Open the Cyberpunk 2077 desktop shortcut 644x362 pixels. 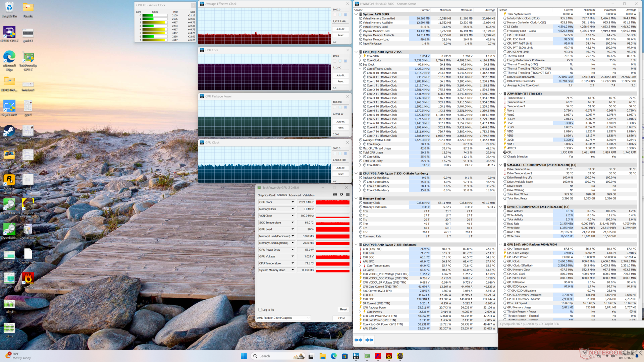28,208
